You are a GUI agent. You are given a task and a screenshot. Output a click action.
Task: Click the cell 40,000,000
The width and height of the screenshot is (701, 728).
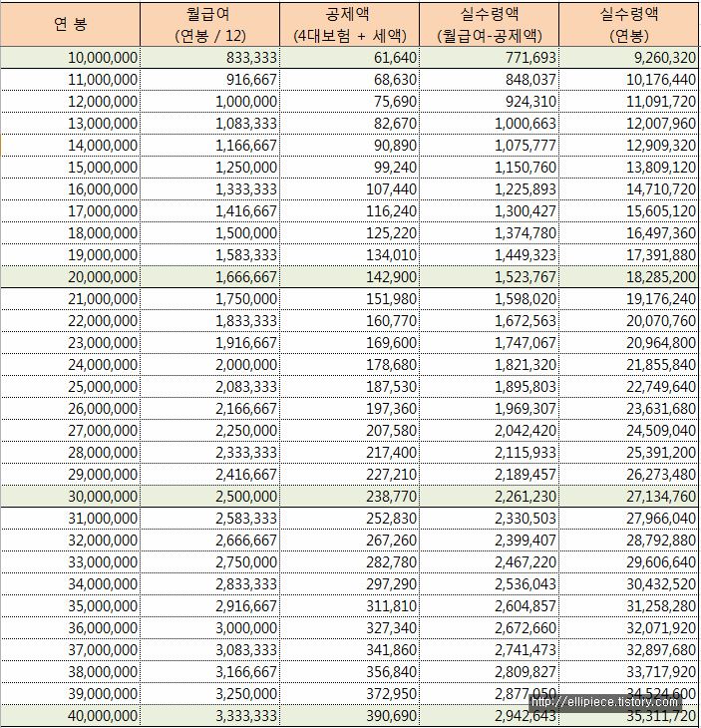(x=70, y=715)
